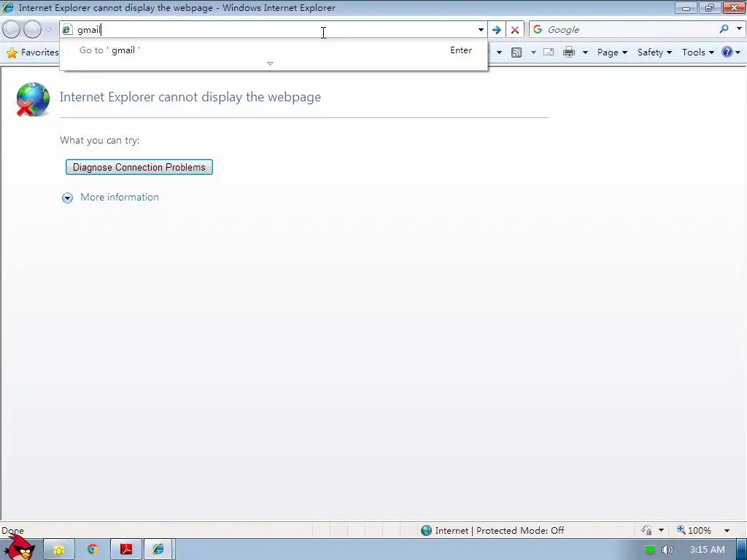
Task: Open the Help dropdown arrow
Action: tap(738, 52)
